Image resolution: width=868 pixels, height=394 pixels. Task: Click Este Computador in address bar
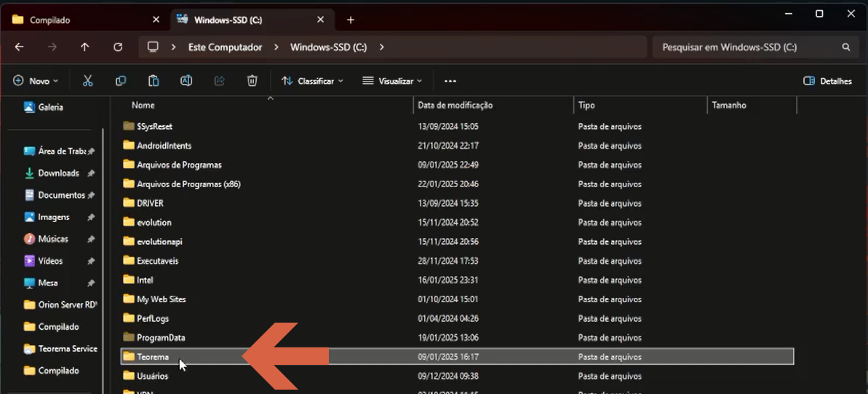(225, 47)
